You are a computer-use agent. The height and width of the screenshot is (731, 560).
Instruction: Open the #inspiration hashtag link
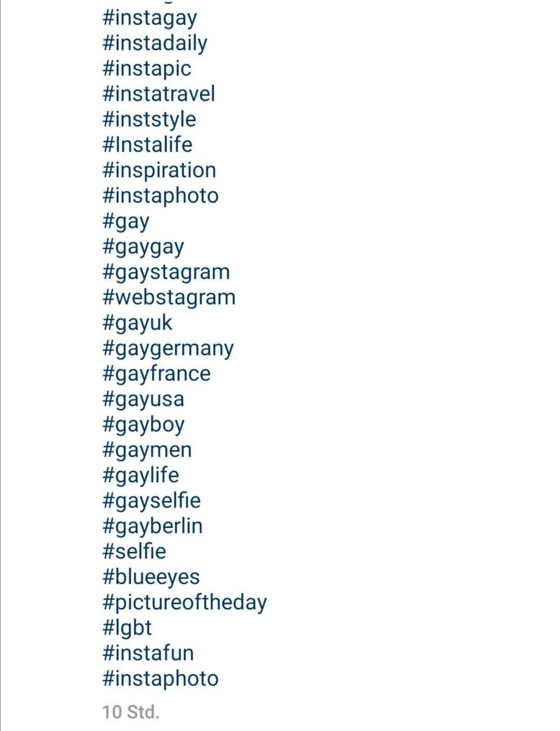159,171
